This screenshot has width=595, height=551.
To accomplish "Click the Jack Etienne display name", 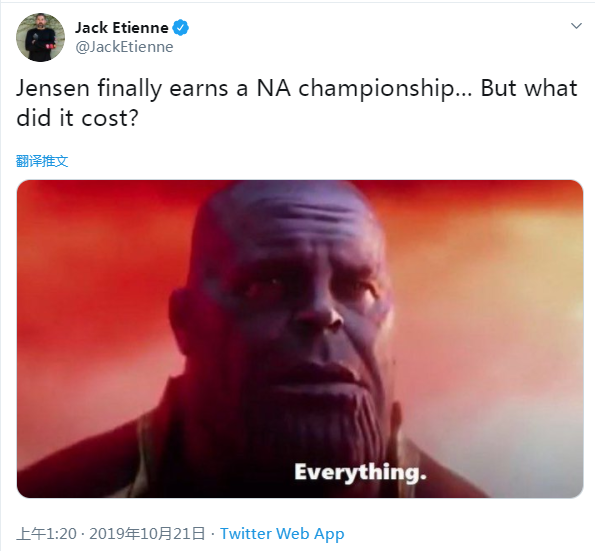I will 122,28.
